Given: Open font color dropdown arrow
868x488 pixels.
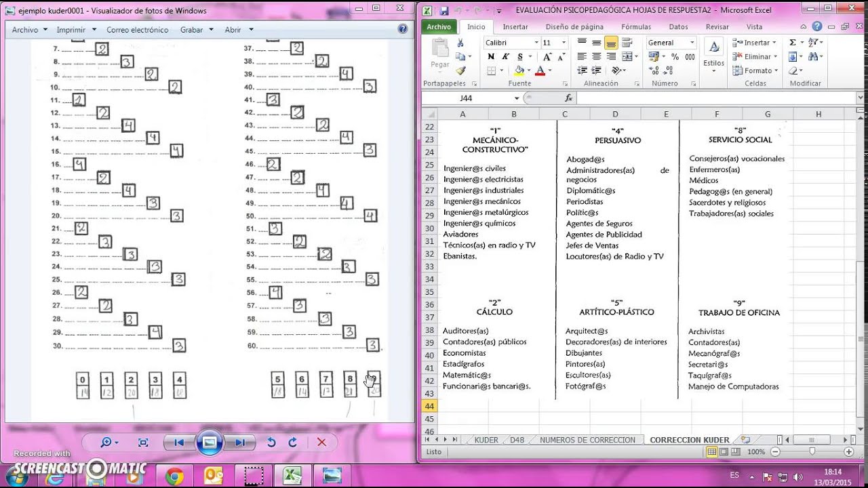Looking at the screenshot, I should [551, 70].
